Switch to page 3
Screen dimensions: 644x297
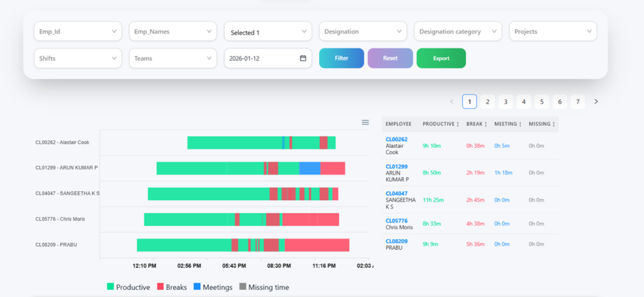[x=506, y=101]
